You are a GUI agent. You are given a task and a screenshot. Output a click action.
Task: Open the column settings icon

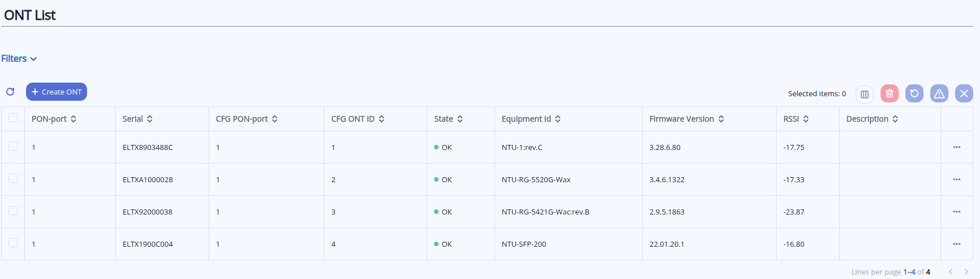pos(864,94)
